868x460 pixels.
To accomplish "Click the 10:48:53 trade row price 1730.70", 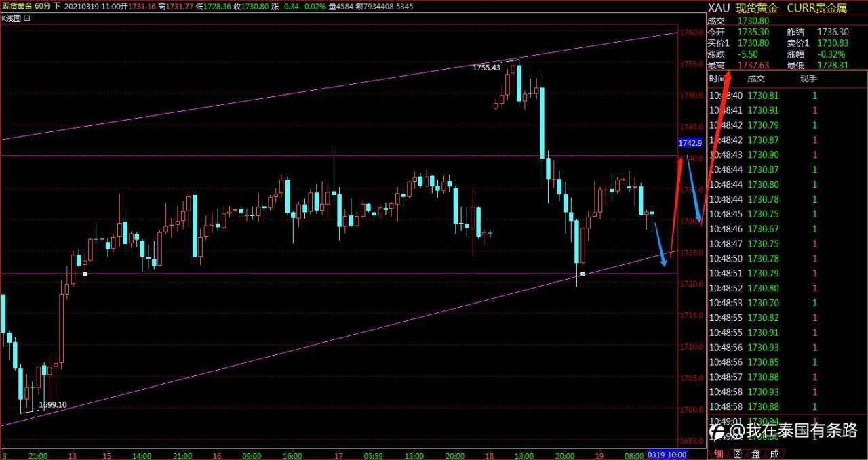I will pos(763,303).
